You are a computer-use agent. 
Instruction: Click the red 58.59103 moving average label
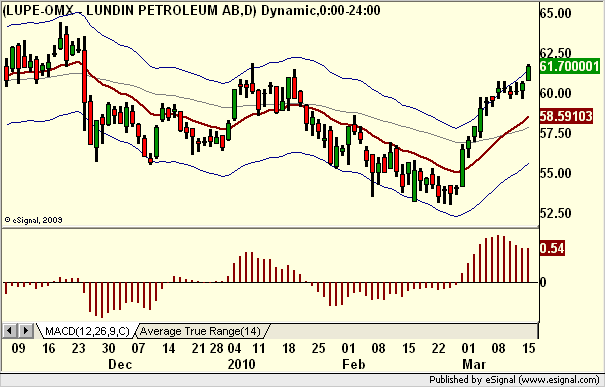[x=566, y=116]
